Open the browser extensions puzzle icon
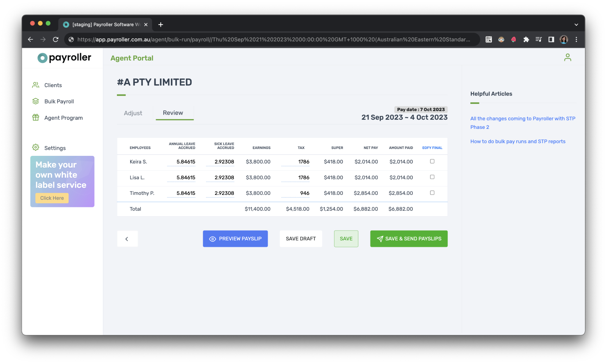 [x=526, y=39]
